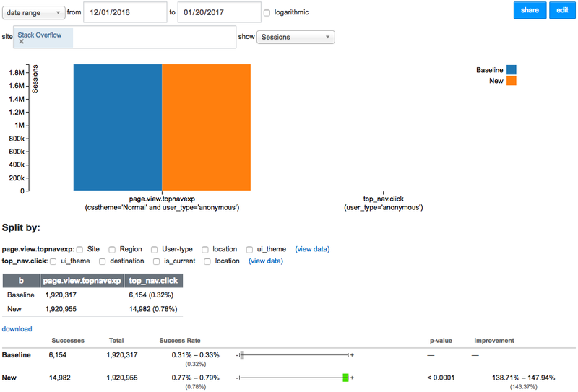Screen dimensions: 578x392
Task: Check Region split for page.view.topnavexp
Action: 112,250
